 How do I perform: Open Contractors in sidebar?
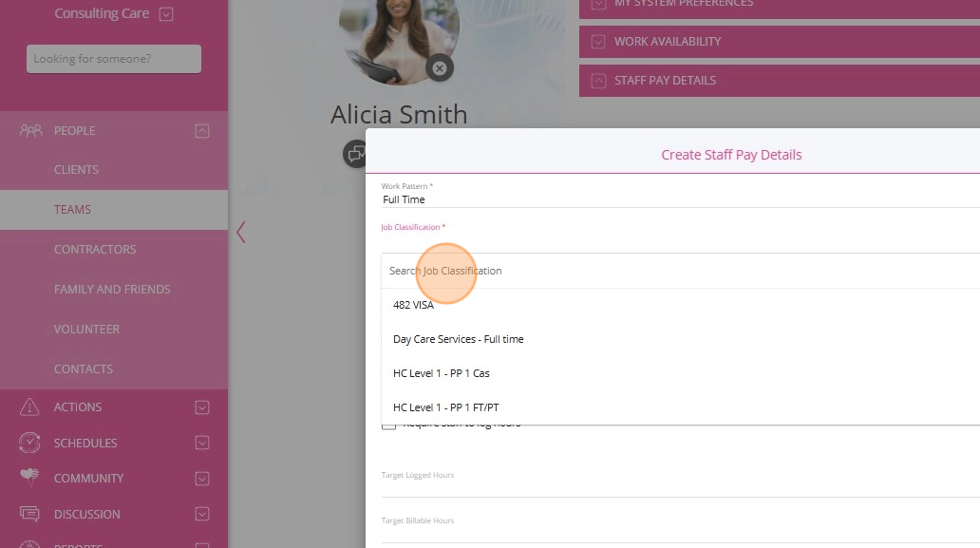click(x=95, y=250)
